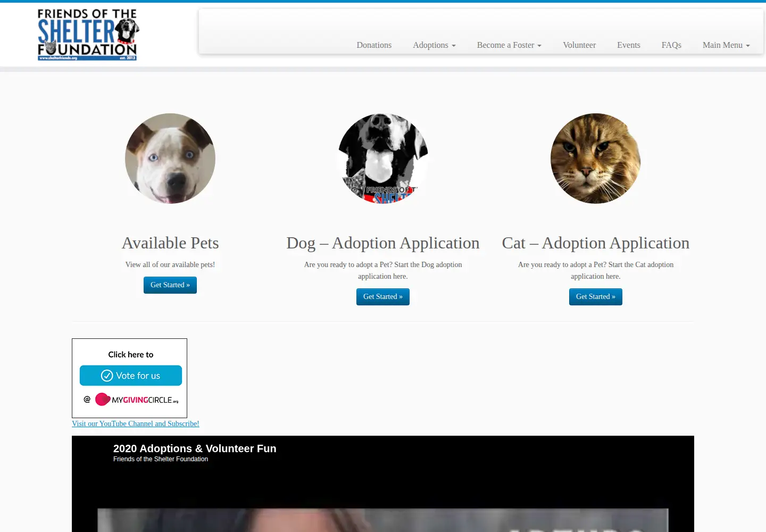
Task: Click the 'Available Pets' heading
Action: click(170, 243)
